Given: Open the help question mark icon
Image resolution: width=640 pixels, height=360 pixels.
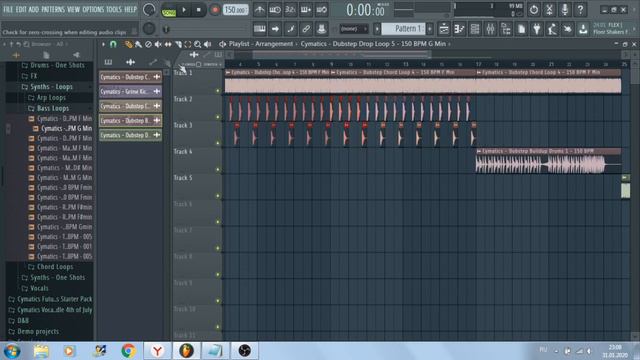Looking at the screenshot, I should [x=580, y=10].
